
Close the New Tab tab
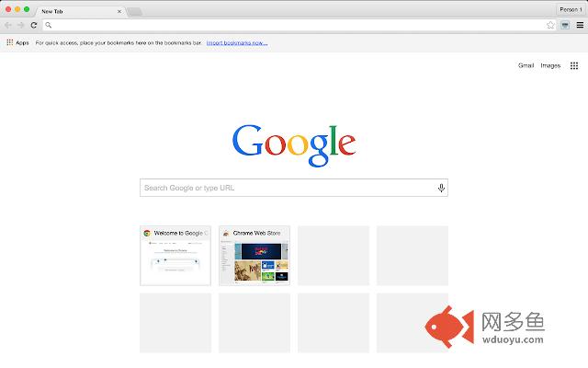click(119, 12)
